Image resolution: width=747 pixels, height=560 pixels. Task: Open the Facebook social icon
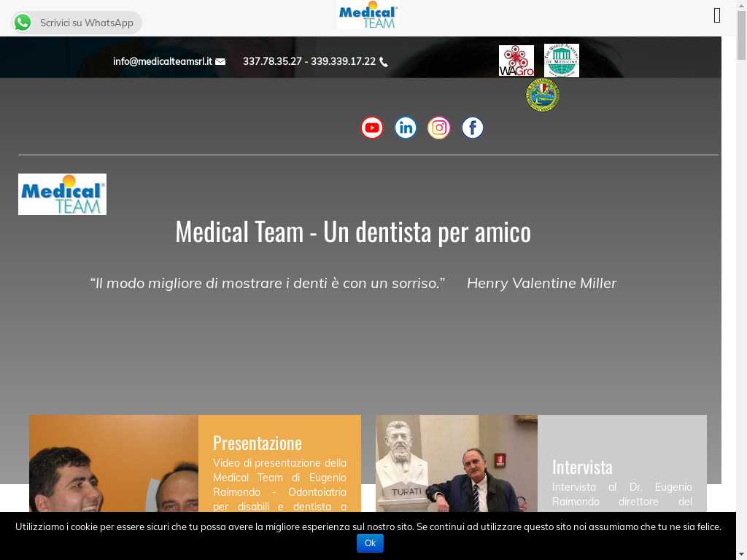(x=473, y=128)
